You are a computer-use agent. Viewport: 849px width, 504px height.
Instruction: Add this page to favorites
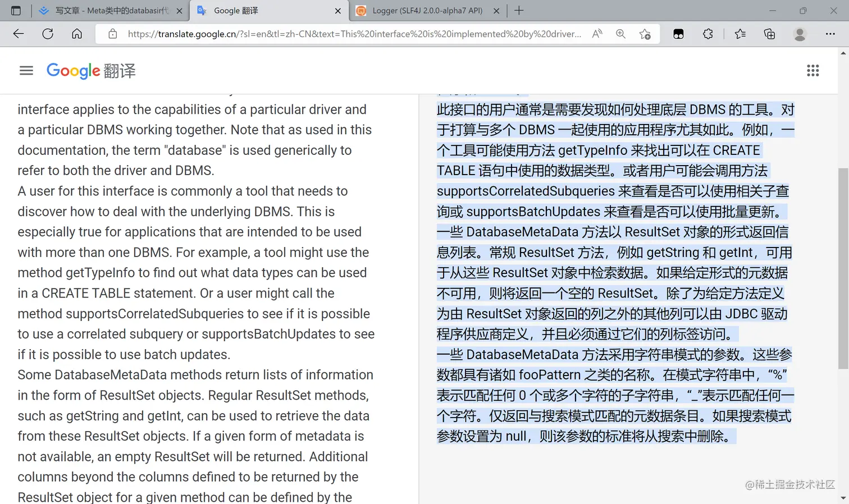[x=645, y=34]
